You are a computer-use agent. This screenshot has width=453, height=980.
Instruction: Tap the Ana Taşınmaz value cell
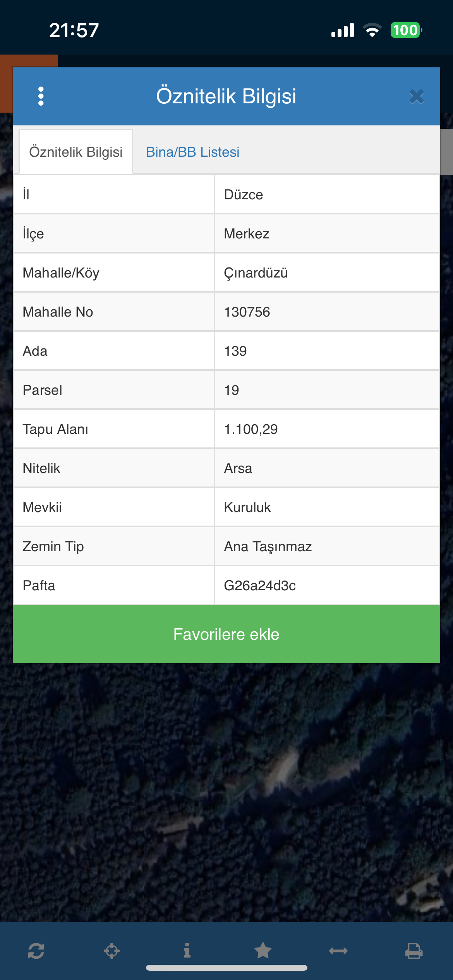[x=327, y=547]
